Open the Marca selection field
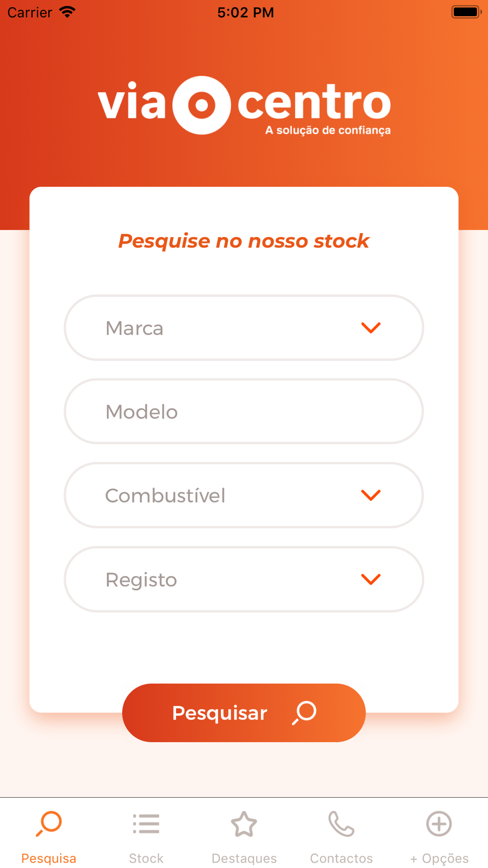This screenshot has height=868, width=488. coord(244,328)
